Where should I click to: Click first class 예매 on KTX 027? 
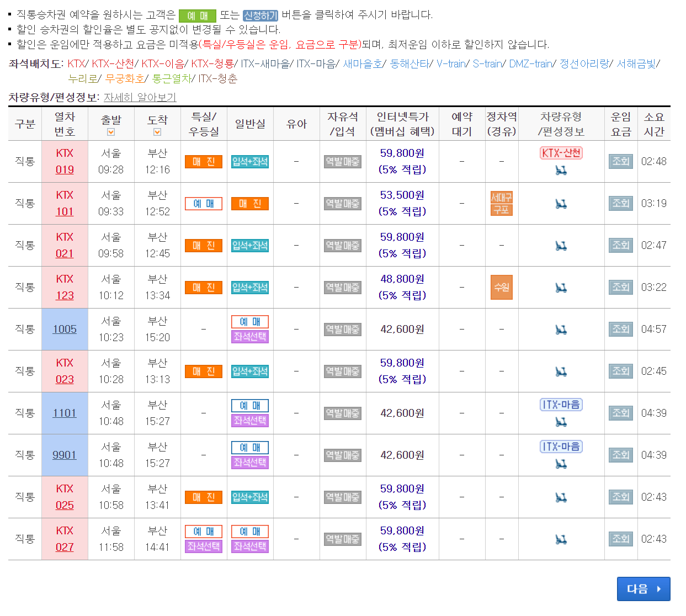click(x=204, y=532)
